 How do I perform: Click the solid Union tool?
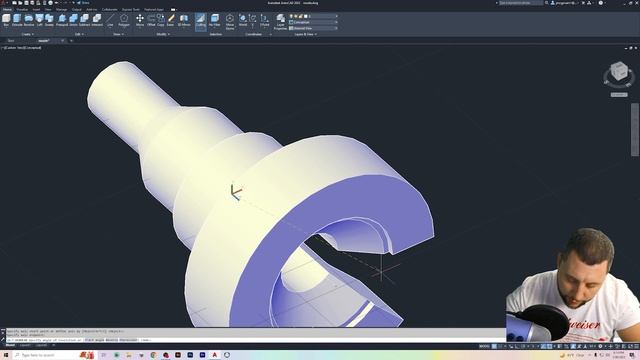[x=73, y=20]
